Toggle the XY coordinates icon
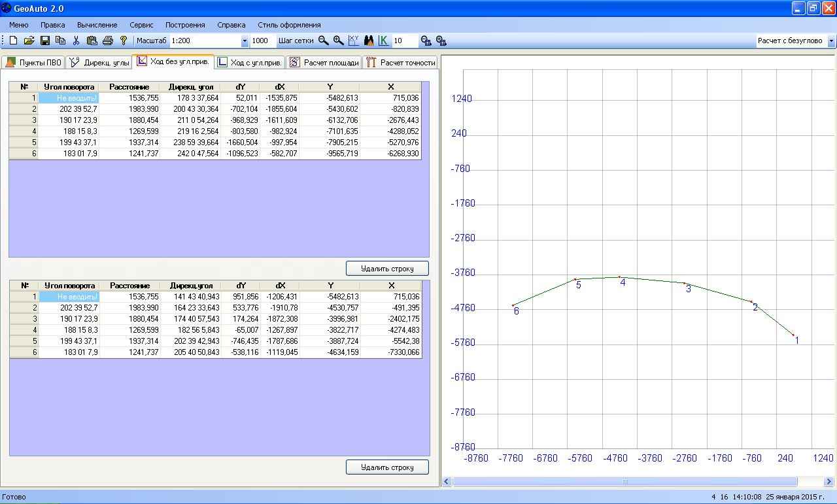The image size is (837, 504). point(354,41)
